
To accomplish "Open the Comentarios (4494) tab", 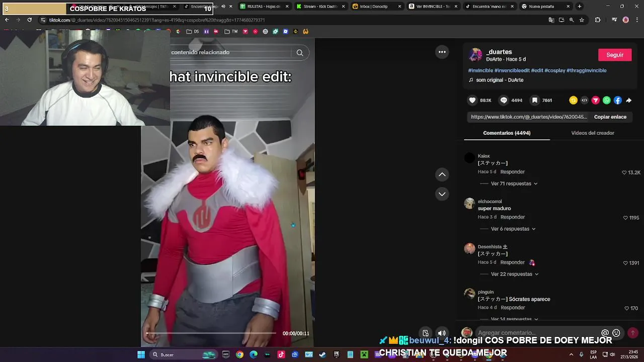I will pos(507,133).
